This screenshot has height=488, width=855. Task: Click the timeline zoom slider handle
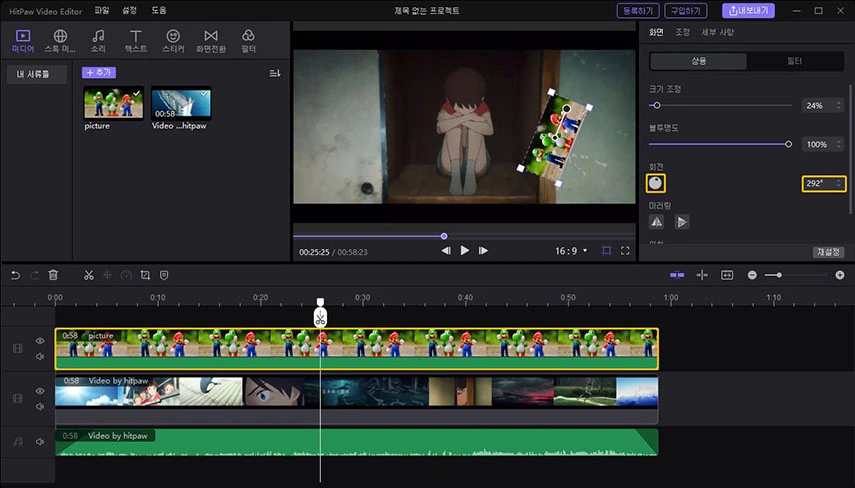point(779,275)
